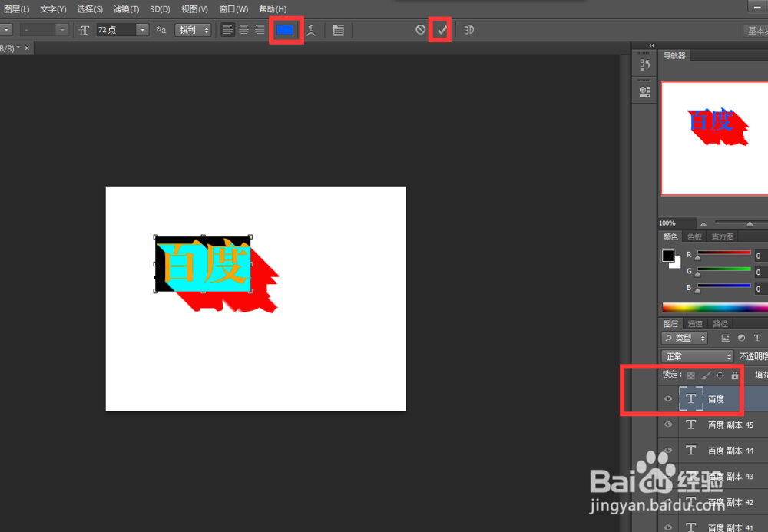Toggle lock all padlock icon
This screenshot has height=532, width=768.
735,375
